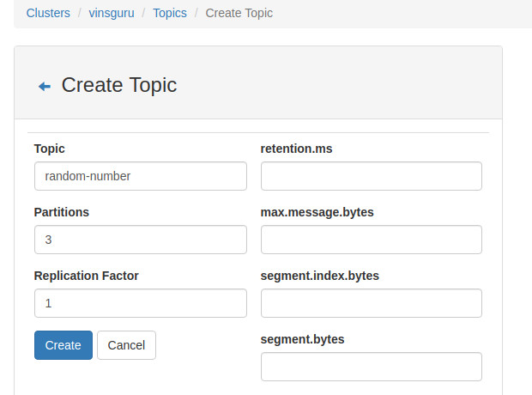Click the Replication Factor label
Viewport: 532px width, 395px height.
(86, 276)
